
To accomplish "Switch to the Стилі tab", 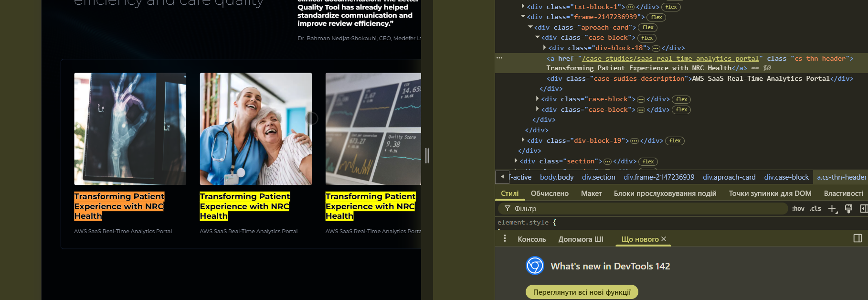I will (509, 193).
